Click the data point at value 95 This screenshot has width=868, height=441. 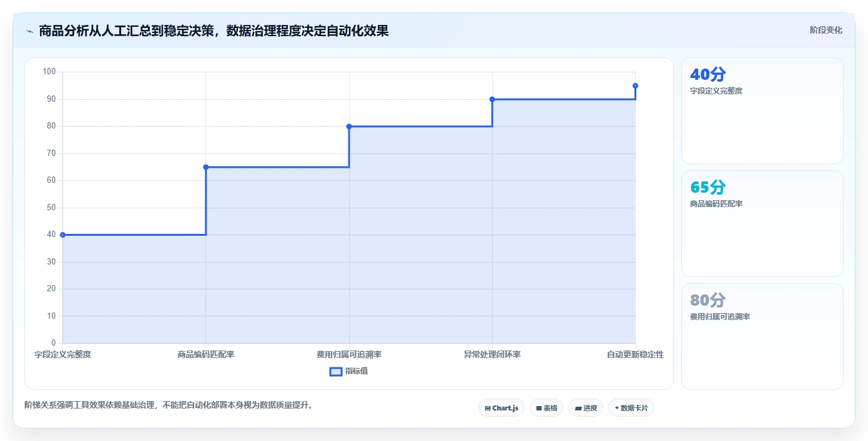[x=635, y=85]
